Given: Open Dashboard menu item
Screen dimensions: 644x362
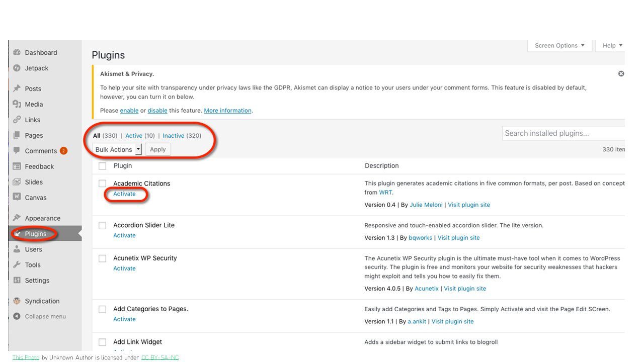Looking at the screenshot, I should coord(41,52).
